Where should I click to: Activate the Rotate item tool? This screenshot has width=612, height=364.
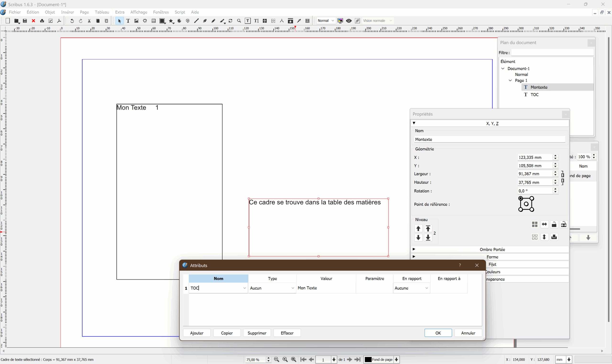[x=230, y=21]
